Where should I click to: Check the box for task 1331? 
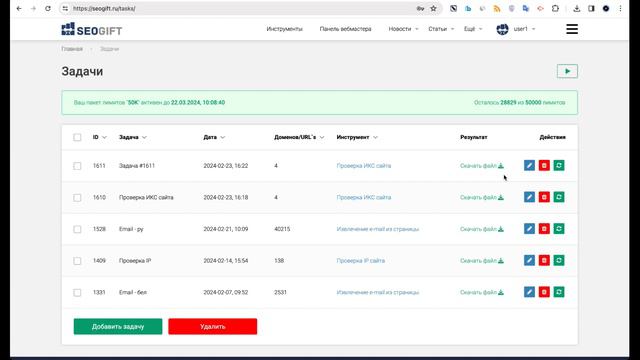click(x=77, y=292)
